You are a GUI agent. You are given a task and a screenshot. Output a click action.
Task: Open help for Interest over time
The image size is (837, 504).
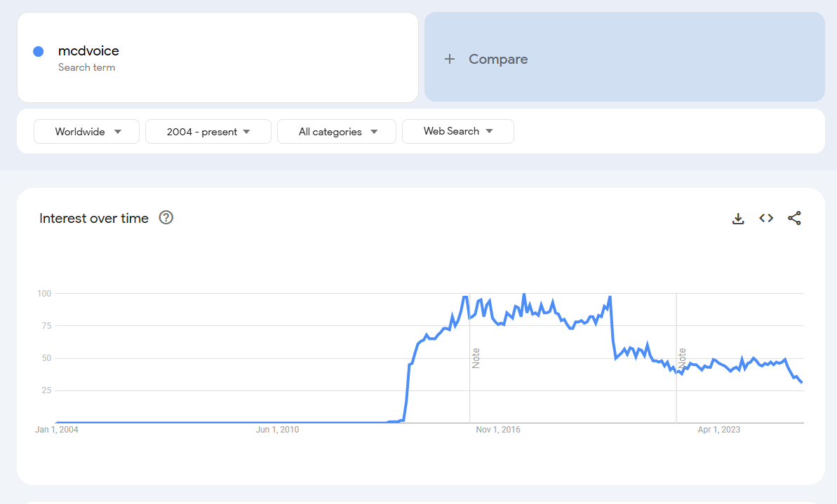[x=166, y=218]
